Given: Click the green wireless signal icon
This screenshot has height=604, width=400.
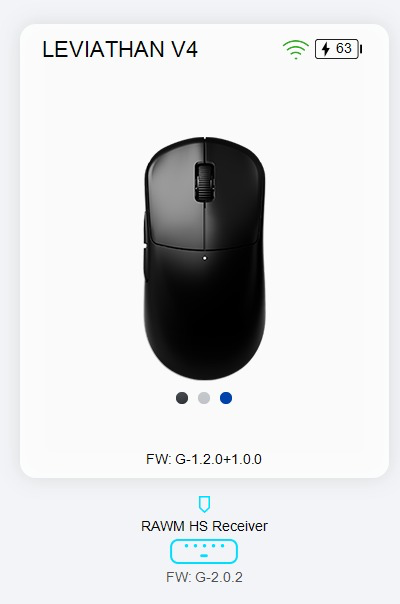Looking at the screenshot, I should (x=296, y=49).
